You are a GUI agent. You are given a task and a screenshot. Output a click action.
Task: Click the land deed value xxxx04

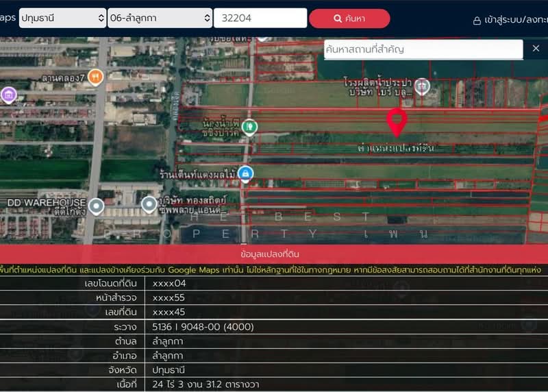(x=169, y=283)
